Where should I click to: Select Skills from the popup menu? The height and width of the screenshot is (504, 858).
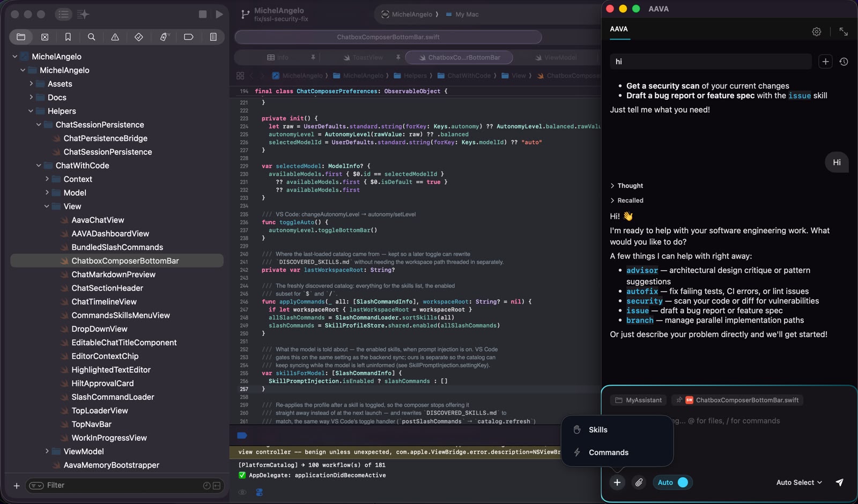[x=617, y=430]
